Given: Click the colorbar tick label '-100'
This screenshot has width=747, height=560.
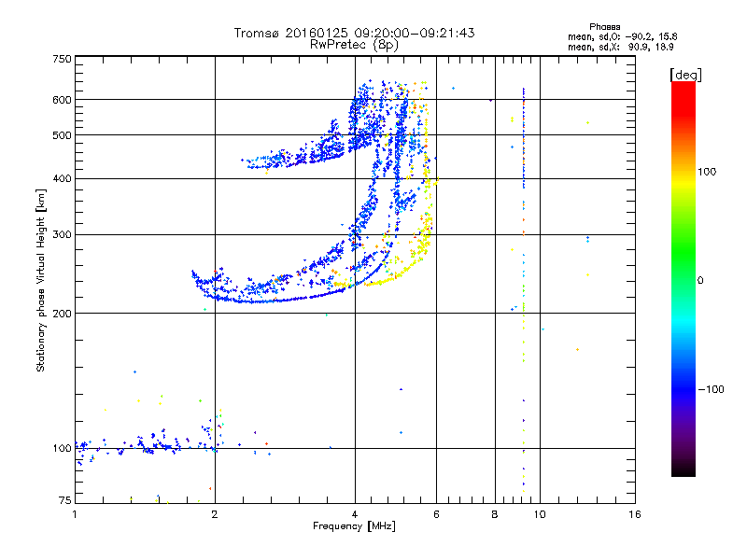Looking at the screenshot, I should pos(711,389).
